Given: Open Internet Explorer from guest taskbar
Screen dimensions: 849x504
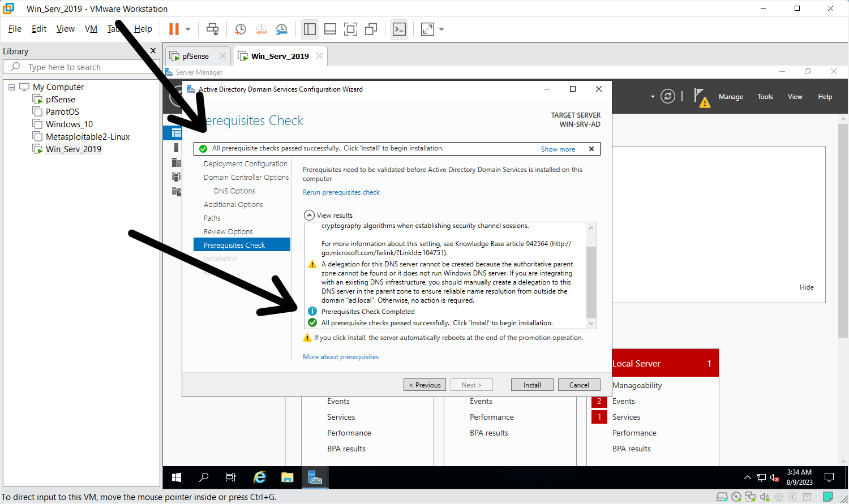Looking at the screenshot, I should (x=260, y=478).
